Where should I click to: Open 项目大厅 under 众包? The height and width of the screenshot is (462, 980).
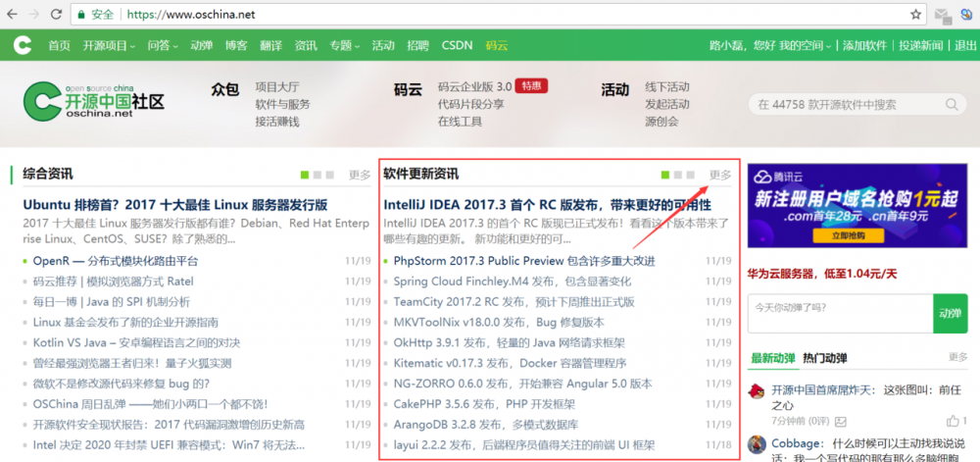click(x=277, y=86)
